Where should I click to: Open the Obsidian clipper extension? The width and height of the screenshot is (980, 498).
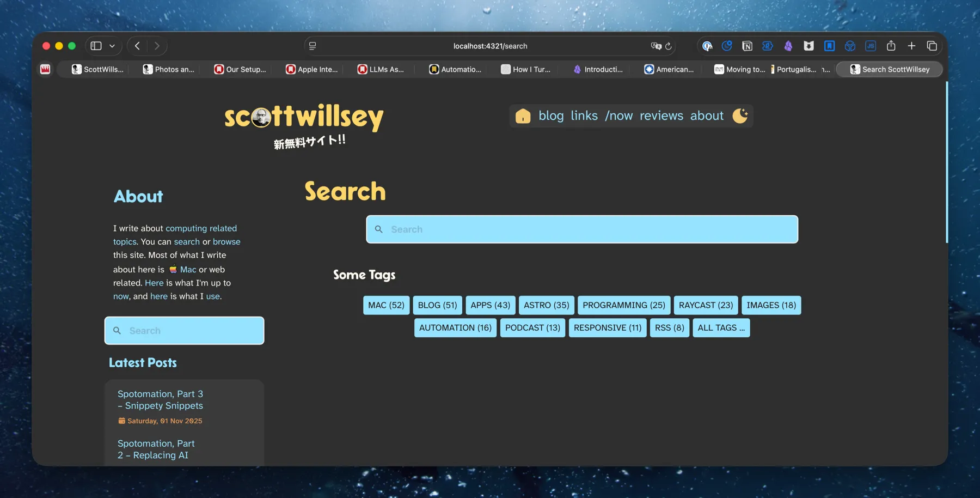pos(788,46)
